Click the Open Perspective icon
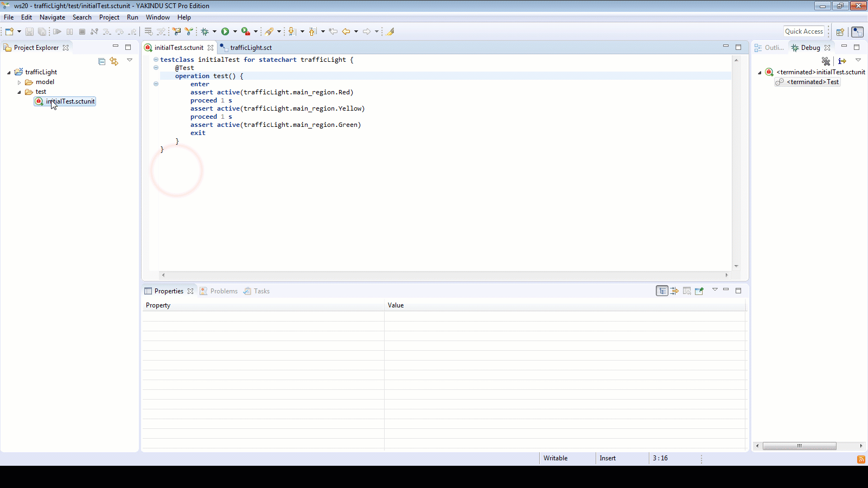The height and width of the screenshot is (488, 868). [x=840, y=31]
